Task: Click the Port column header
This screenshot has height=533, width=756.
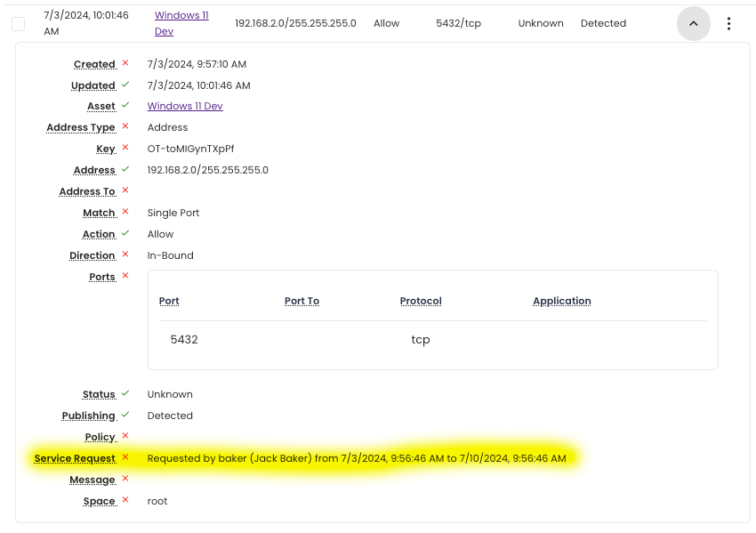Action: (169, 301)
